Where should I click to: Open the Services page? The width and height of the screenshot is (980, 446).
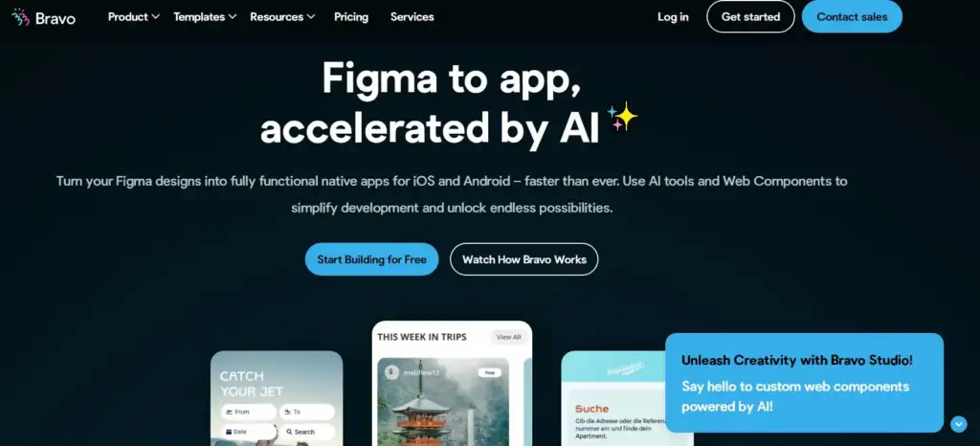coord(412,17)
